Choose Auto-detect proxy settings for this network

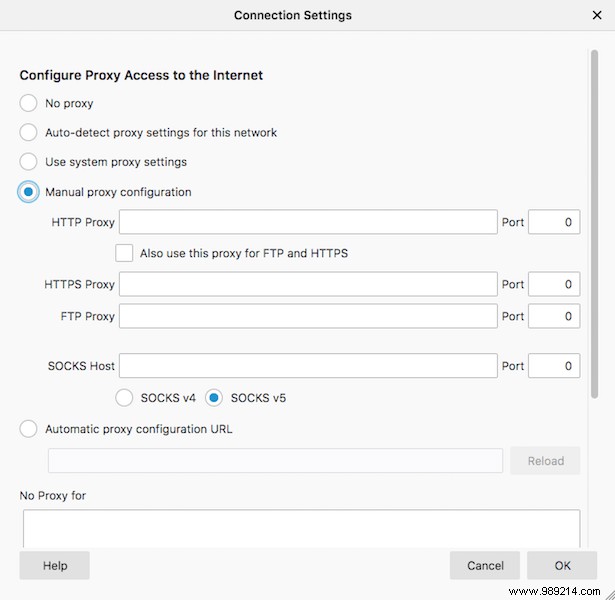(x=28, y=133)
